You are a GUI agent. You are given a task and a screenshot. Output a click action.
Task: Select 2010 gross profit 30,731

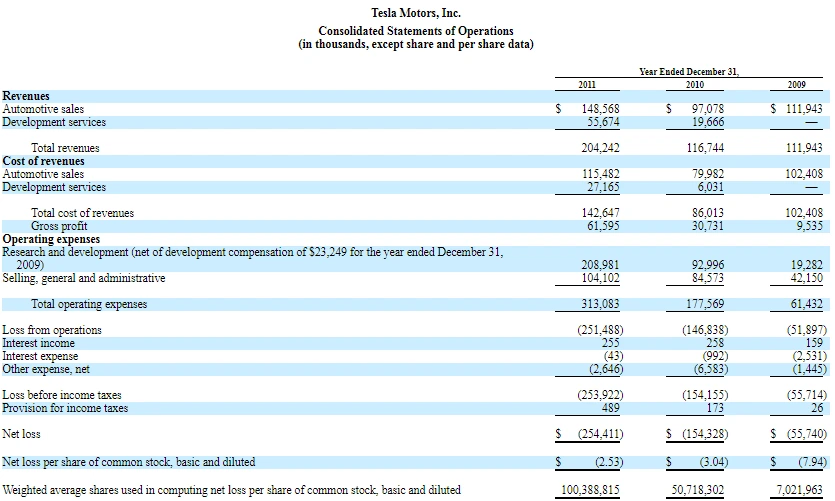coord(708,226)
